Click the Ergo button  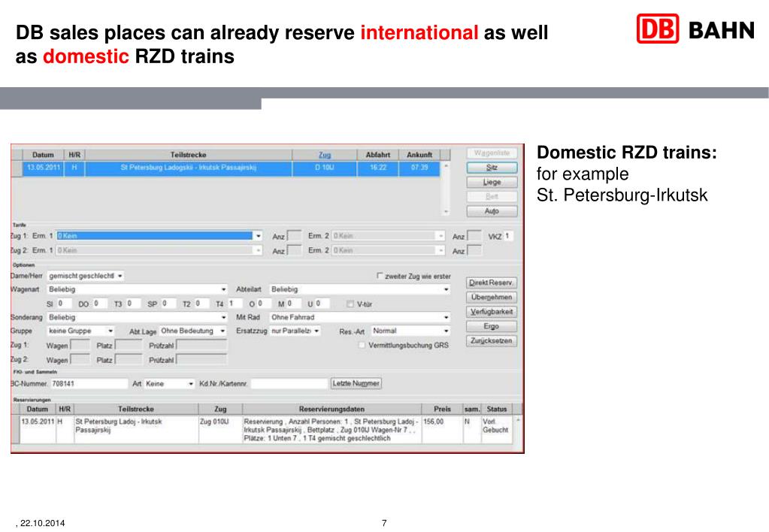click(492, 327)
